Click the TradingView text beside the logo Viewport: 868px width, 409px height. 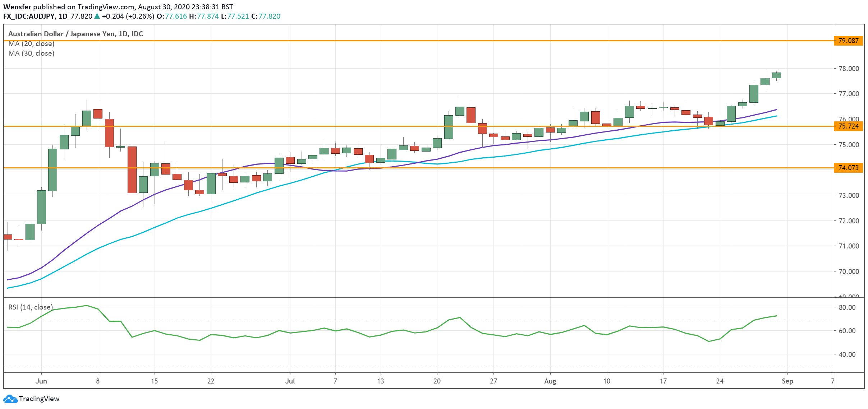tap(39, 399)
